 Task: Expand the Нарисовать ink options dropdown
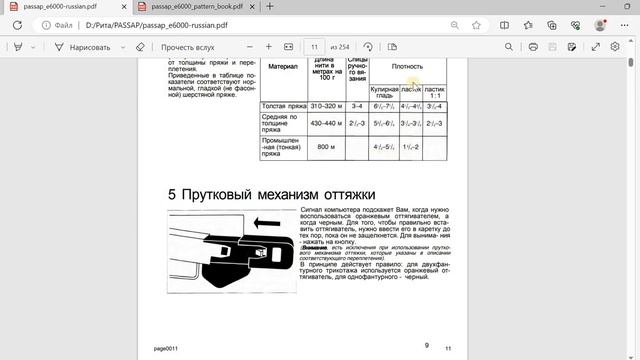(x=123, y=47)
